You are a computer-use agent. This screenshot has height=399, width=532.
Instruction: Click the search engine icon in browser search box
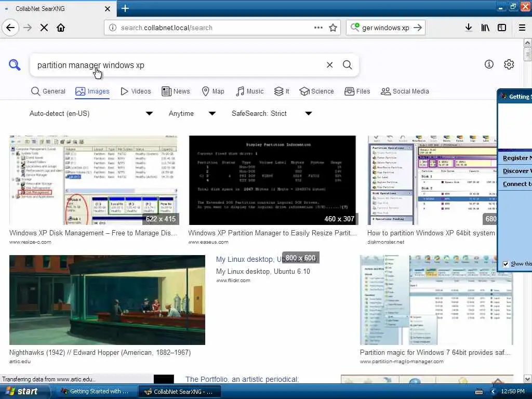click(355, 27)
